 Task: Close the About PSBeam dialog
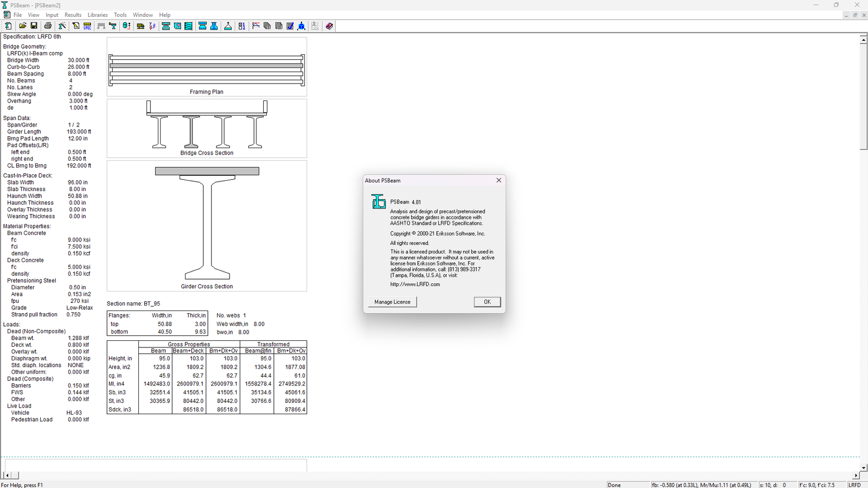click(x=499, y=180)
